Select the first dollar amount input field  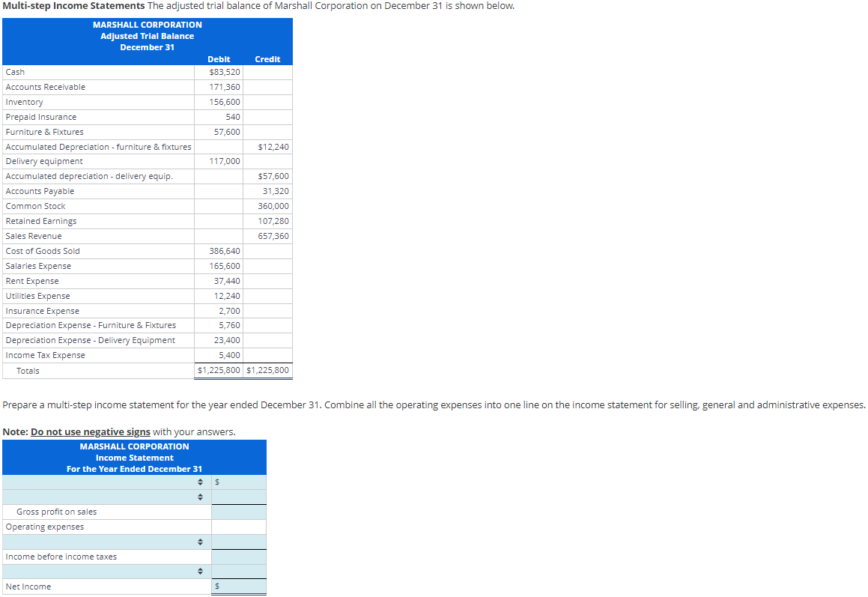[237, 482]
